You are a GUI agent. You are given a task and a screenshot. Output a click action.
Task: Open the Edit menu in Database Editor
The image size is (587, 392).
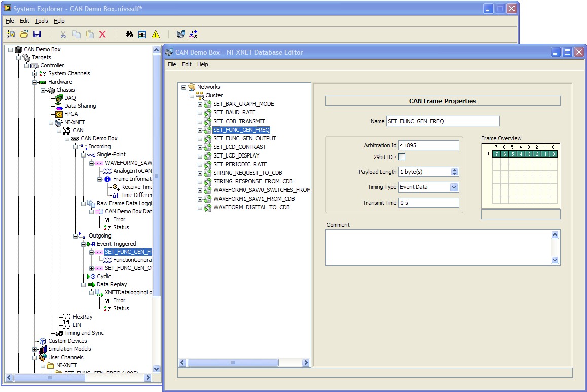click(187, 64)
